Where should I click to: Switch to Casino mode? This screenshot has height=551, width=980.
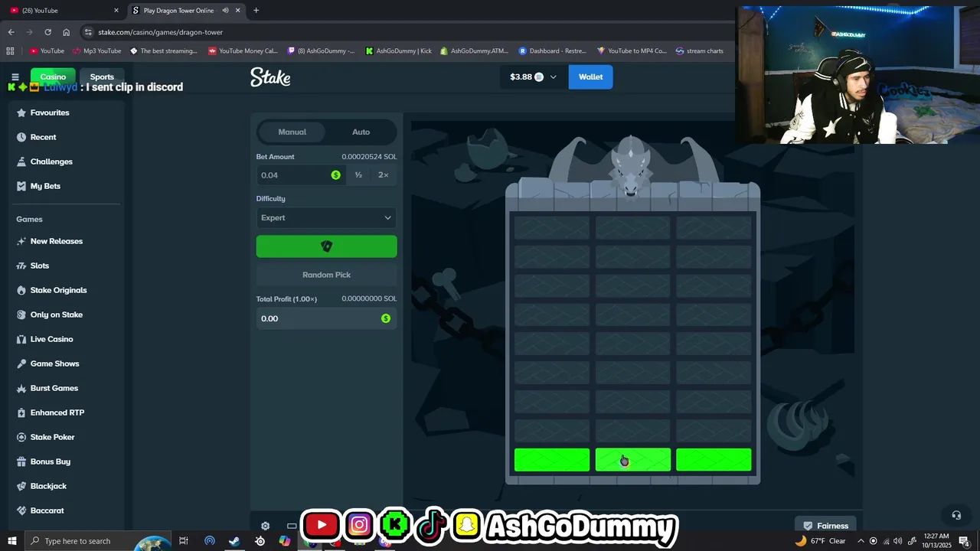[53, 77]
